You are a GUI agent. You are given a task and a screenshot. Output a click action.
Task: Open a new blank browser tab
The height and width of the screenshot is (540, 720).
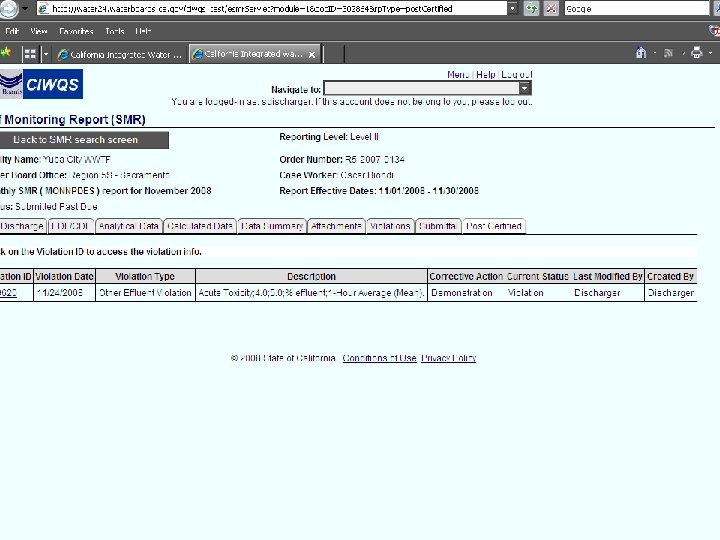(x=333, y=54)
